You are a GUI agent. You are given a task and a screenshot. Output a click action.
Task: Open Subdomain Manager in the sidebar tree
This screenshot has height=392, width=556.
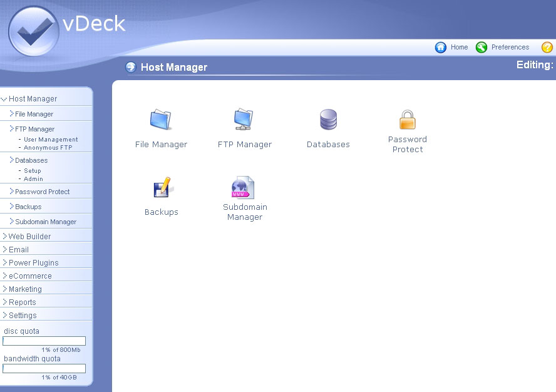[x=46, y=222]
